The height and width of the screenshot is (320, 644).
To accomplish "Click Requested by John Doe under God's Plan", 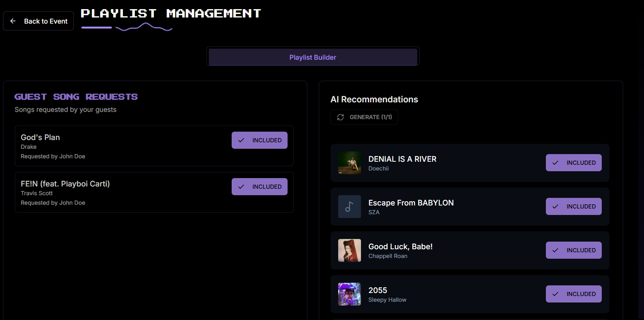I will point(53,156).
